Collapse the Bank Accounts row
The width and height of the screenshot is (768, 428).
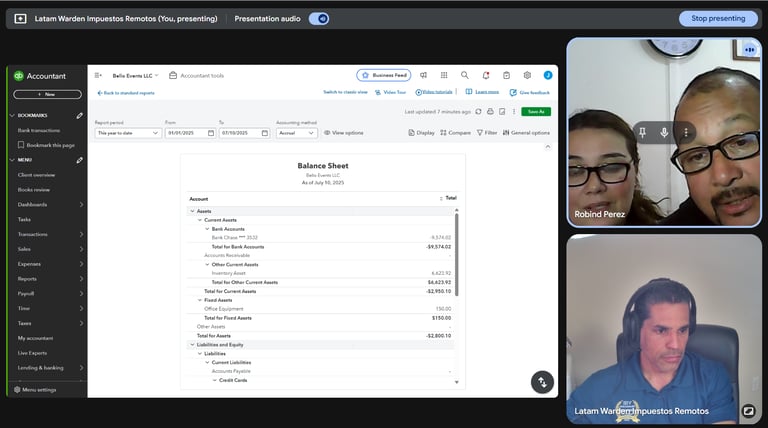pyautogui.click(x=207, y=229)
